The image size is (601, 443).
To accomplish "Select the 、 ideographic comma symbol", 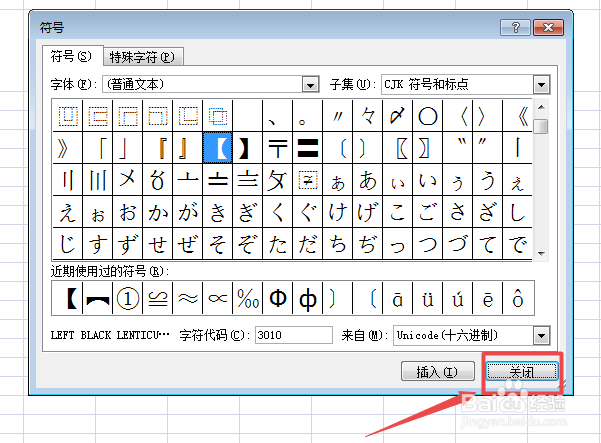I will [x=278, y=116].
